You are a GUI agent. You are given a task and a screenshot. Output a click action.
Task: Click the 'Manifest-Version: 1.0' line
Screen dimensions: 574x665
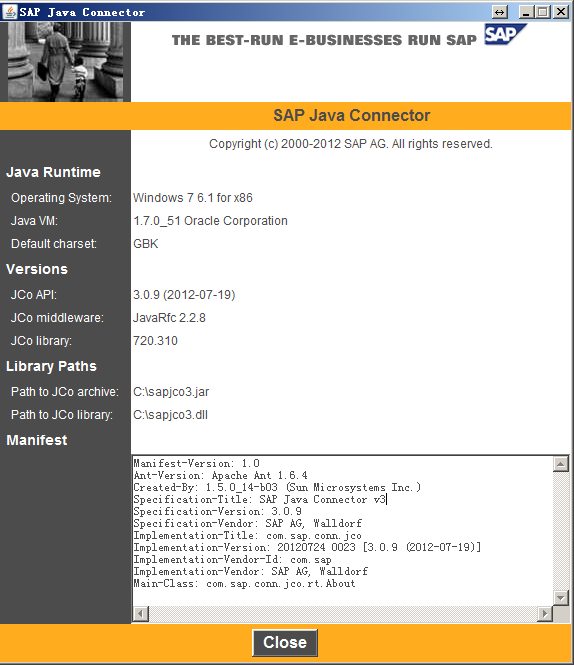(x=196, y=463)
